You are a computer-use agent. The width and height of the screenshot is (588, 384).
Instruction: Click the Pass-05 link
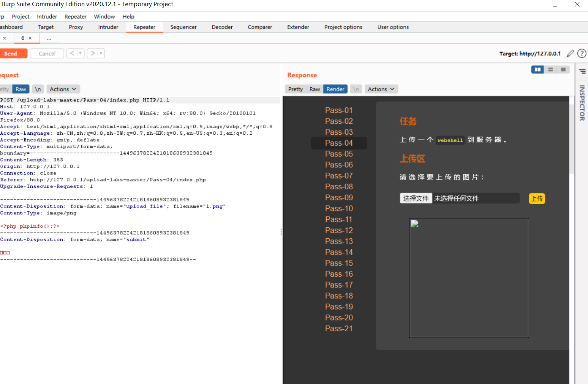339,154
